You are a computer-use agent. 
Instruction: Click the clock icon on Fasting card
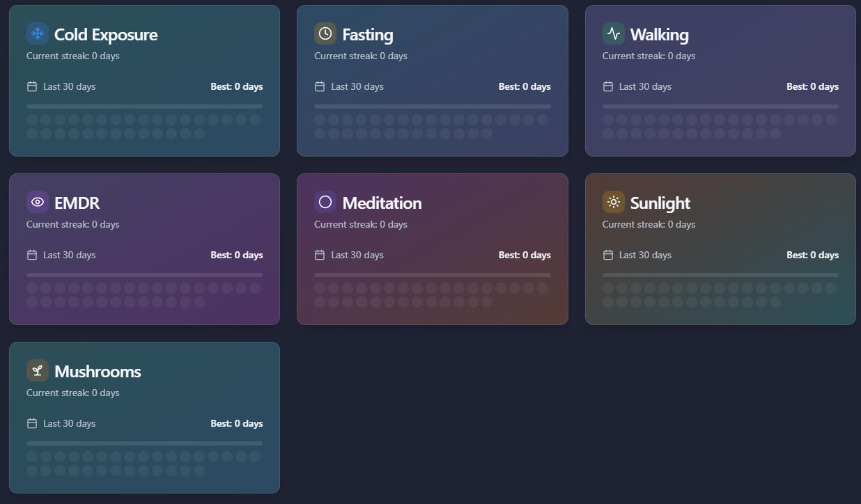click(x=325, y=33)
